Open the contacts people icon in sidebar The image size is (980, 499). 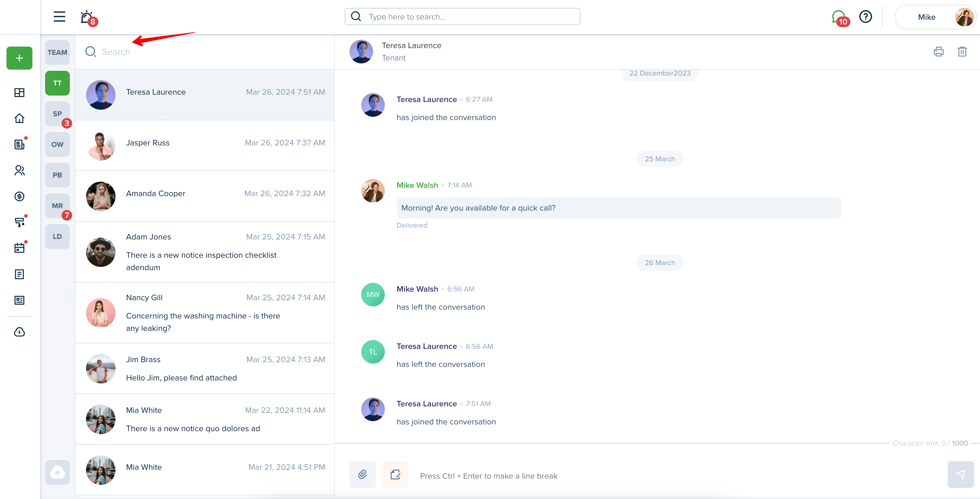(x=19, y=170)
